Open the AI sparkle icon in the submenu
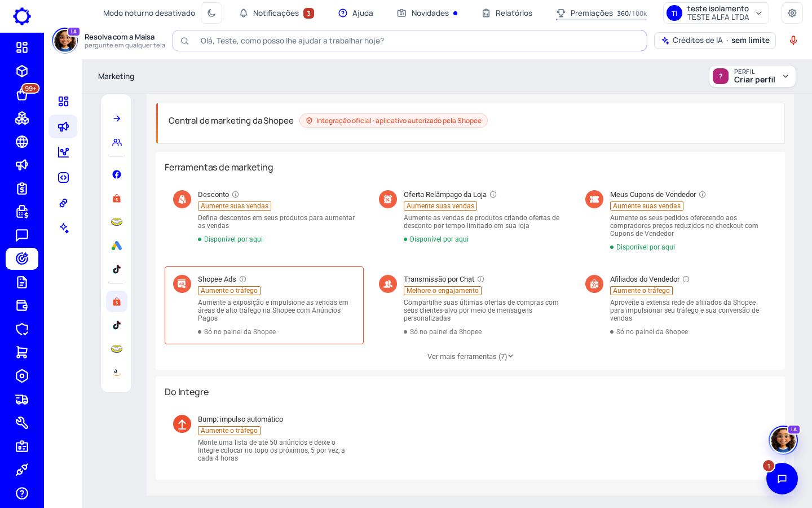 63,228
